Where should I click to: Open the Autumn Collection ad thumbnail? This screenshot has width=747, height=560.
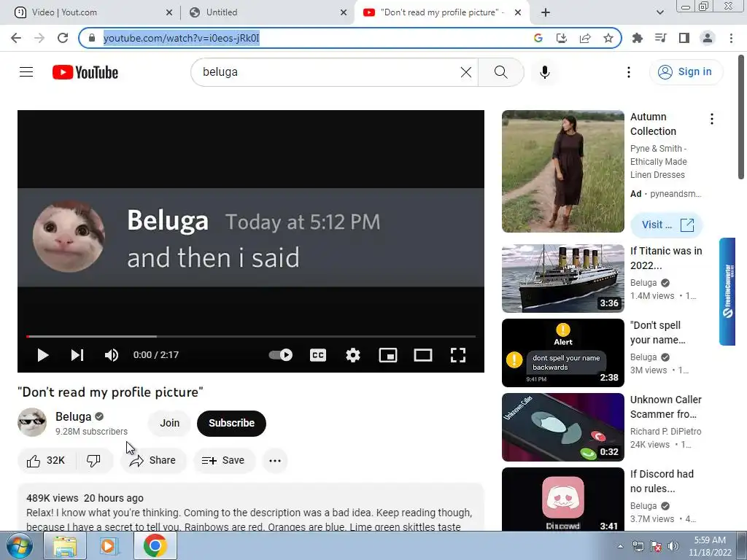click(x=562, y=171)
